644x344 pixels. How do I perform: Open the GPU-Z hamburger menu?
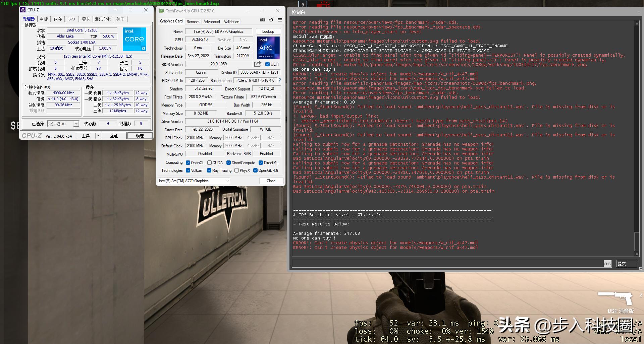click(280, 20)
